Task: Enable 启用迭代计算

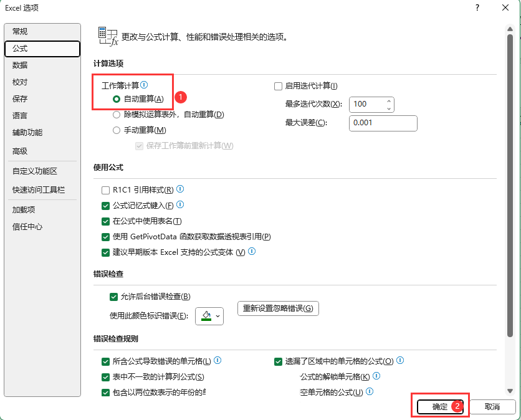Action: click(x=278, y=86)
